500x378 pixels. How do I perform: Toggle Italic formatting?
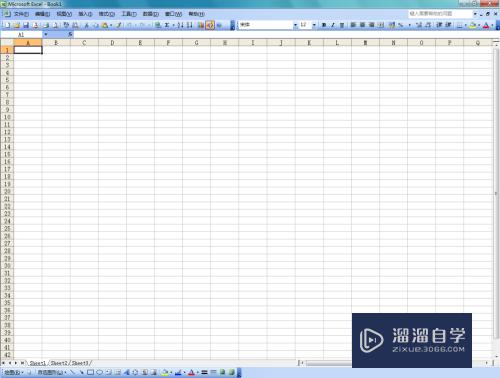pos(333,25)
